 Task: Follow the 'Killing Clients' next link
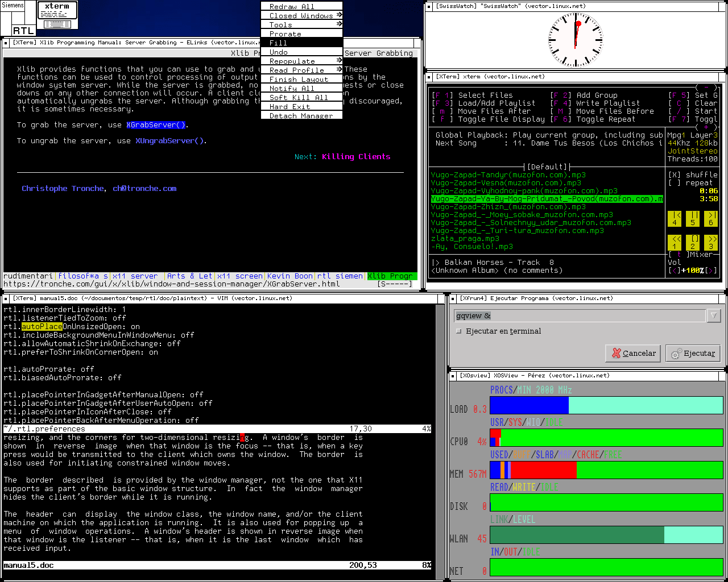click(356, 156)
